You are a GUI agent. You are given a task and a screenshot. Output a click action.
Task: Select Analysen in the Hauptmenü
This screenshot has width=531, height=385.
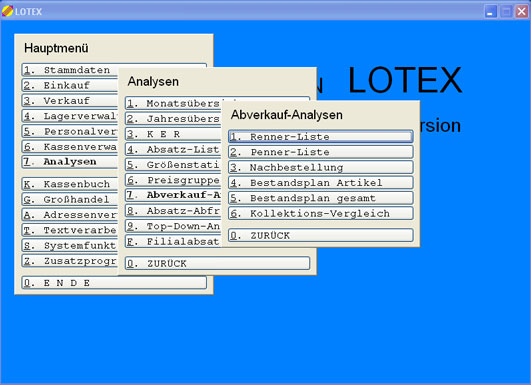pos(70,162)
